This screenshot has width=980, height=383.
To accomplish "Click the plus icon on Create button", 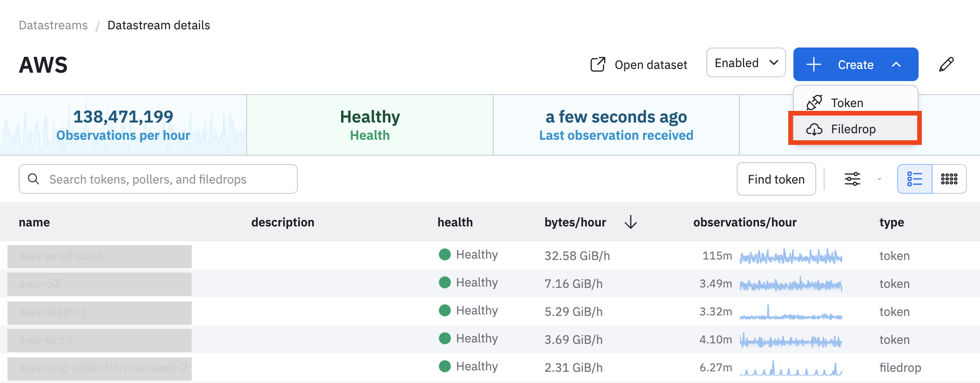I will tap(813, 64).
